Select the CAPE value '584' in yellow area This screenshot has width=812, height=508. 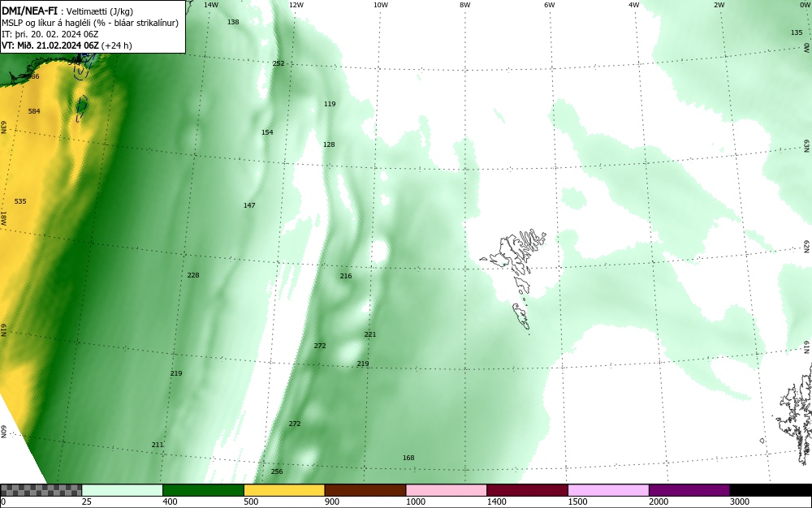pyautogui.click(x=34, y=110)
